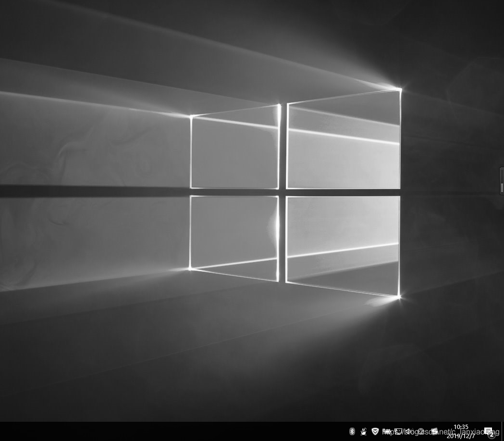Open the QQ penguin tray icon
This screenshot has width=504, height=441.
[364, 431]
